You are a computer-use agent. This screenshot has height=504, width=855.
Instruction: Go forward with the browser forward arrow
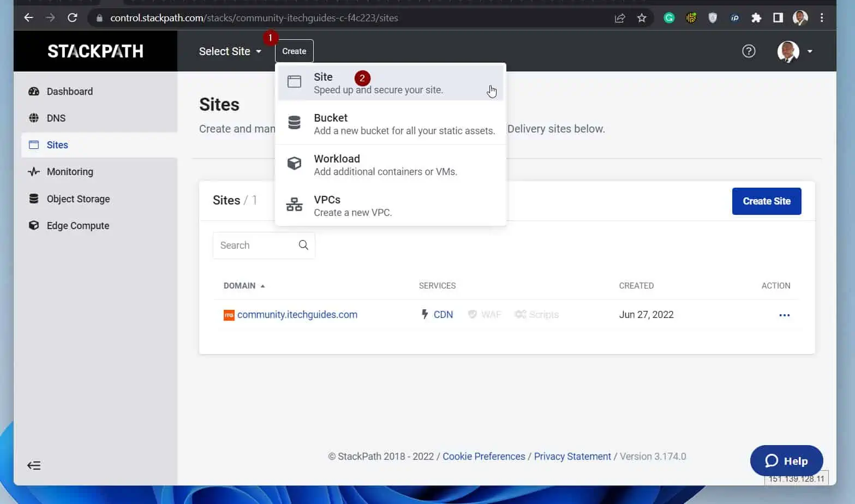click(50, 17)
